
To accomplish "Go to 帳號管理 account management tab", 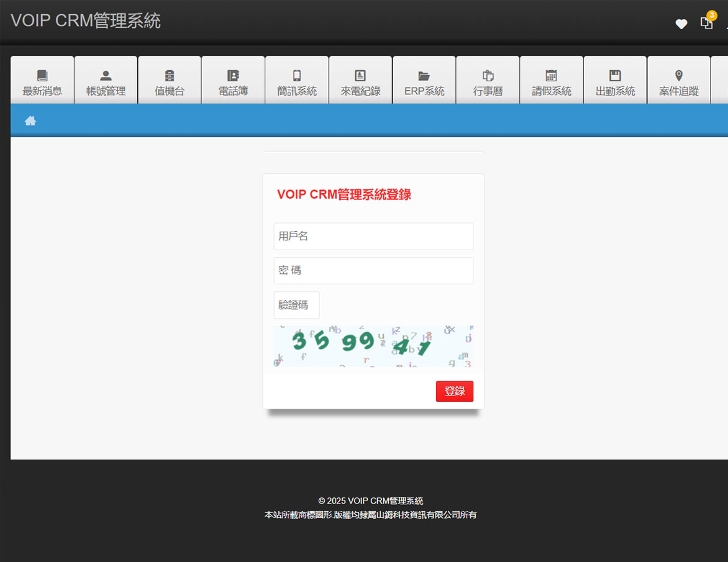I will [x=106, y=83].
